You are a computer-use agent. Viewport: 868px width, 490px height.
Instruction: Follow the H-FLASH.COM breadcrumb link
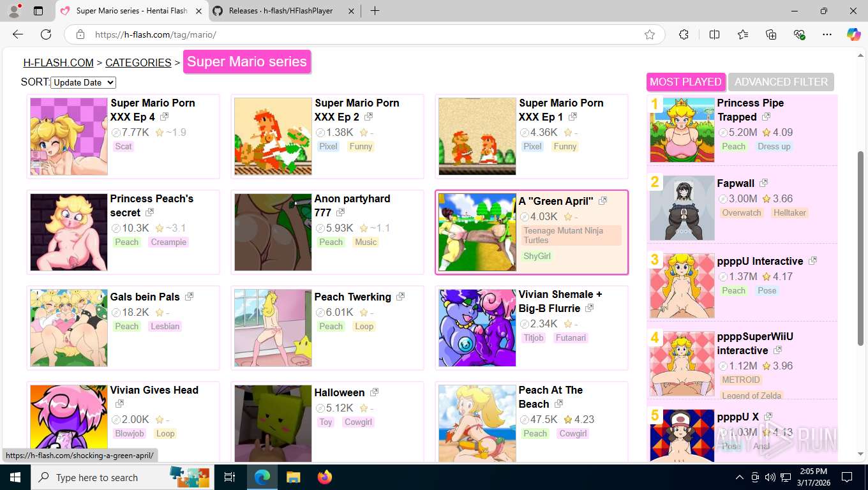coord(59,63)
